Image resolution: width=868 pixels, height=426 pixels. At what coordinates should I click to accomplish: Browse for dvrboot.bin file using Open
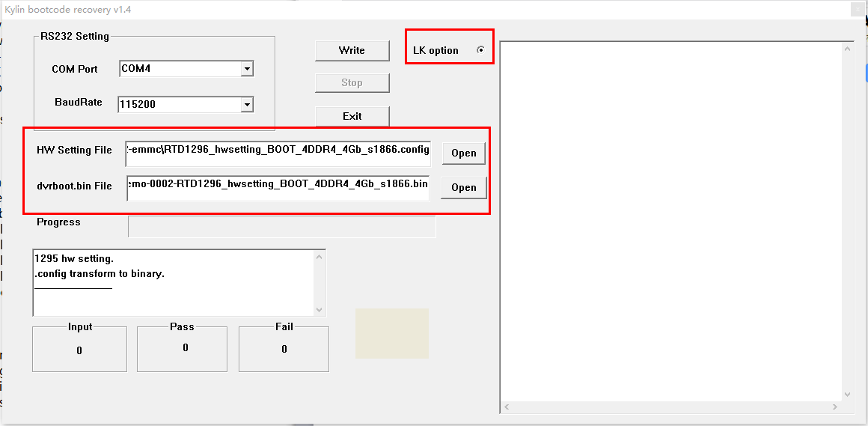pos(463,187)
